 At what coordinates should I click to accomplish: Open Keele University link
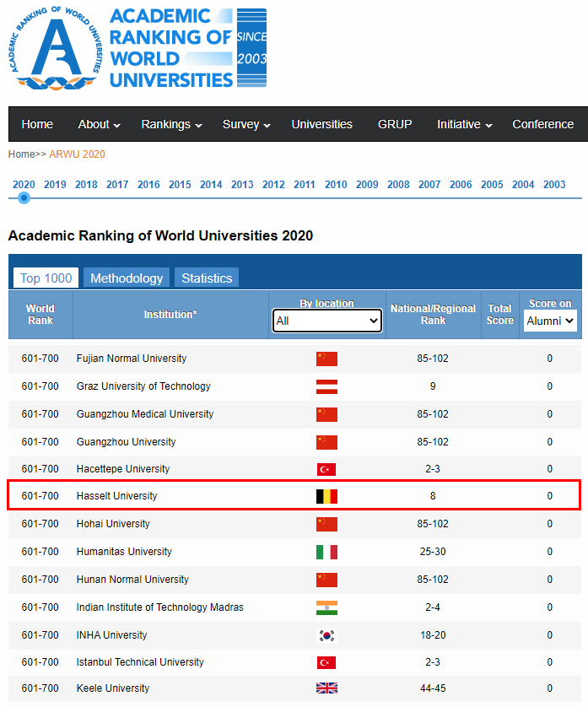tap(113, 688)
